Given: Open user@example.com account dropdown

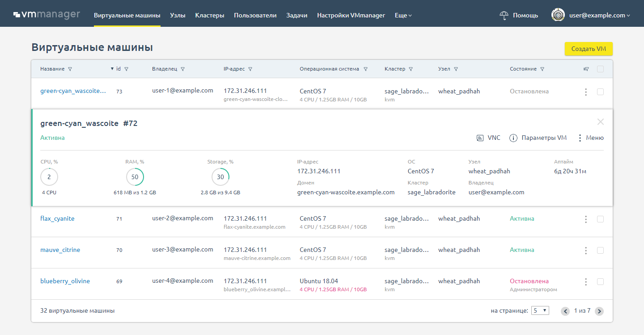Looking at the screenshot, I should pyautogui.click(x=599, y=16).
